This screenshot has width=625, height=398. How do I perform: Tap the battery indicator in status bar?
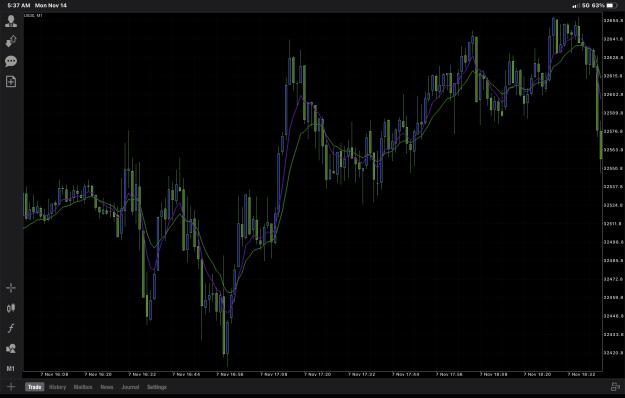point(611,6)
